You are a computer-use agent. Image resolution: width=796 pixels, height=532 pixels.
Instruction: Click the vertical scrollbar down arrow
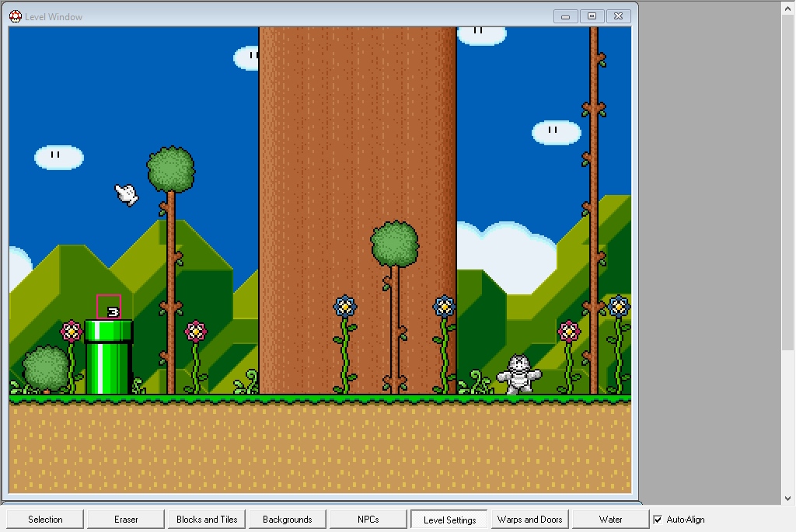788,498
